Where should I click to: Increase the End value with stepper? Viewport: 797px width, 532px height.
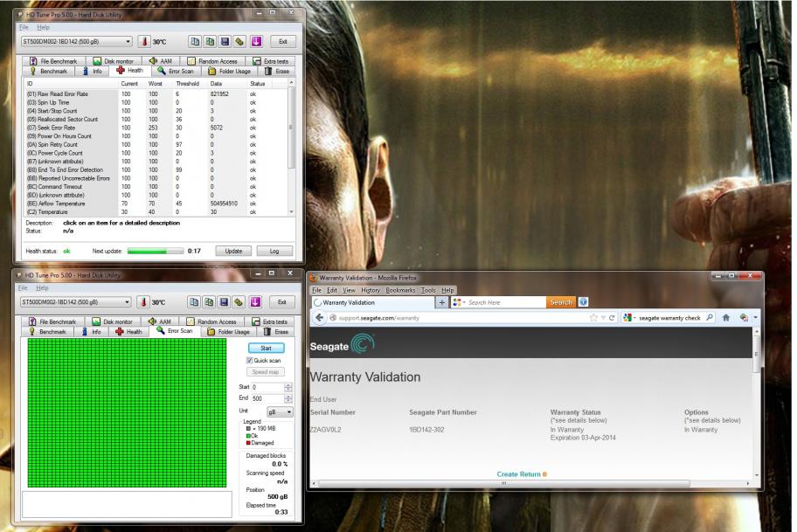(288, 397)
